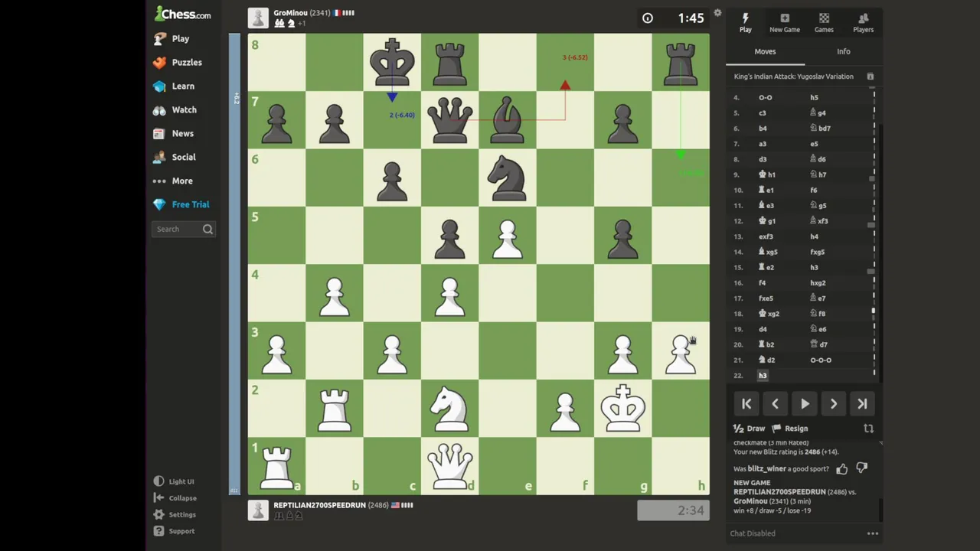Select move 17 fxe5 in the move list
980x551 pixels.
coord(766,298)
